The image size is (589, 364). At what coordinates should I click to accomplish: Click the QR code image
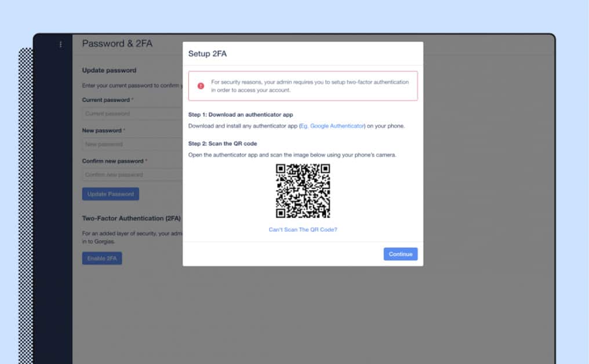303,191
